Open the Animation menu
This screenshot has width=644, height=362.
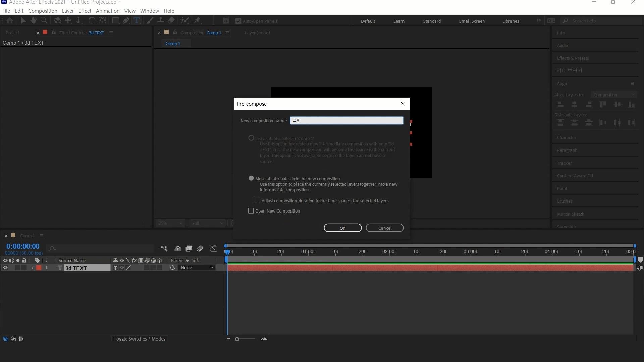coord(107,11)
